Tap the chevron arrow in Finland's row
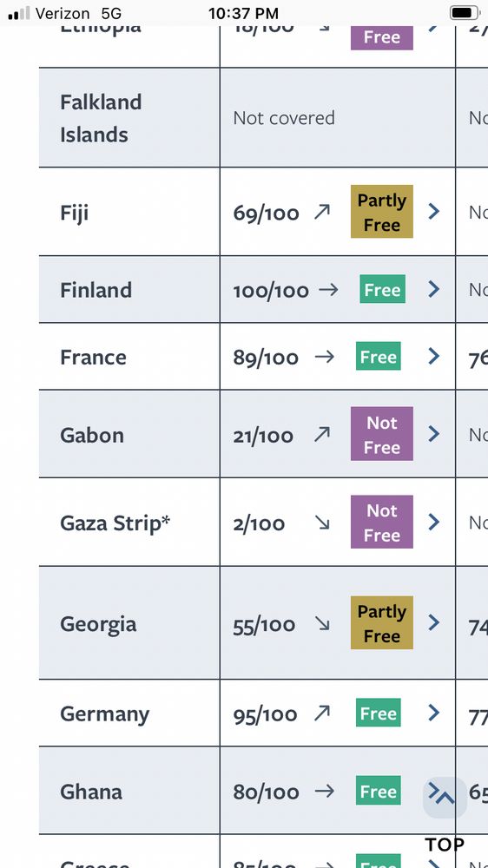The height and width of the screenshot is (868, 488). (434, 289)
